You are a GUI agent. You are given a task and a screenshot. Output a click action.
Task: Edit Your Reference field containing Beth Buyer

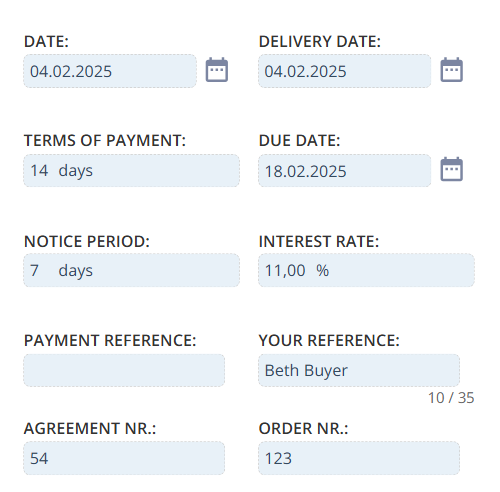pyautogui.click(x=359, y=371)
